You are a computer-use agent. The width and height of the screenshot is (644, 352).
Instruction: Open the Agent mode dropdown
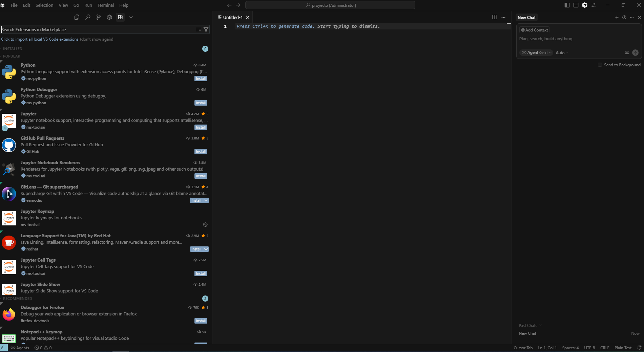point(536,52)
